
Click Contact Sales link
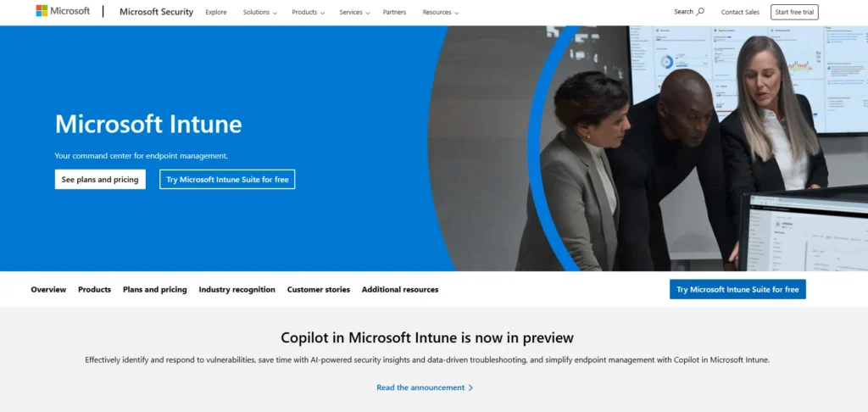pyautogui.click(x=740, y=12)
